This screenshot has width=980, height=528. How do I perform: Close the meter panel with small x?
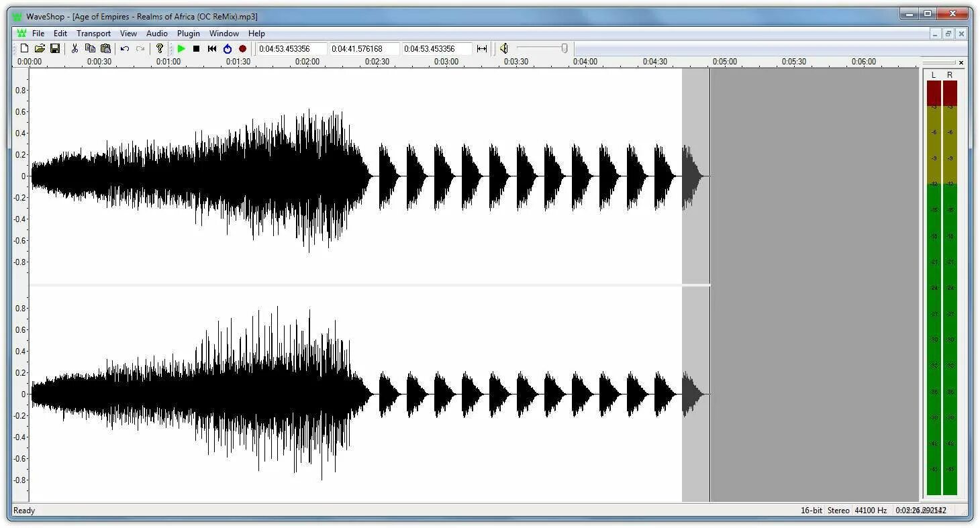tap(961, 62)
